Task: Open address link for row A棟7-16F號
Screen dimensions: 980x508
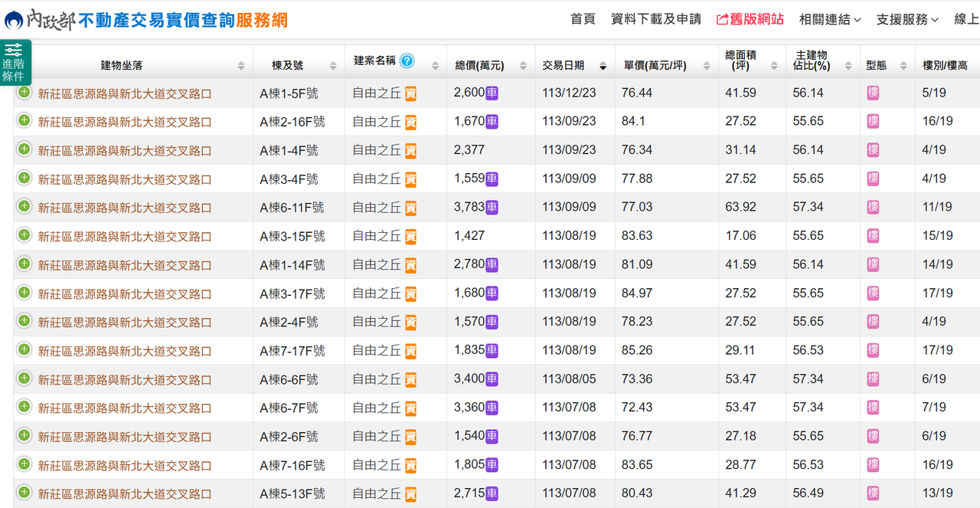Action: (125, 465)
